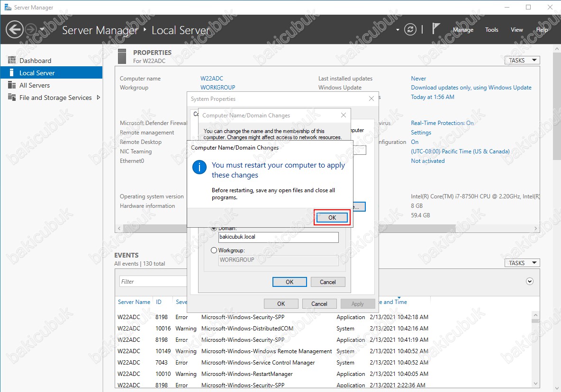The image size is (561, 392).
Task: Click the File and Storage Services icon
Action: point(12,98)
